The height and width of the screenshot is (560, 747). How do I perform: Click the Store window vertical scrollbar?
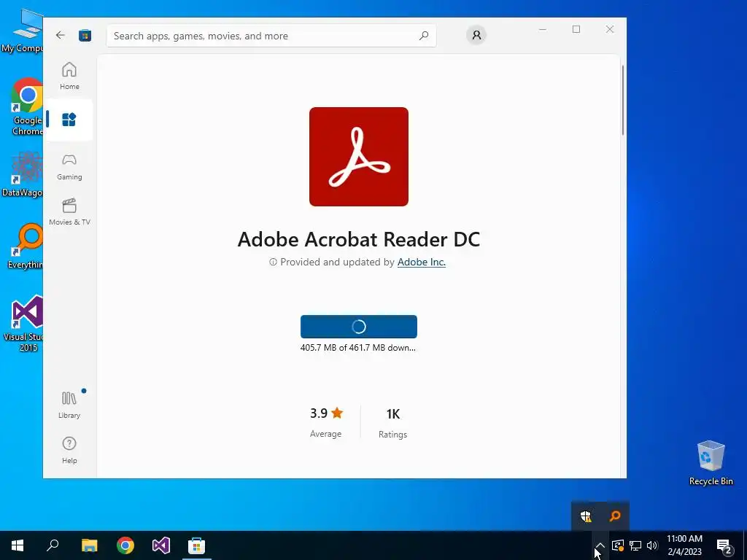pos(623,100)
